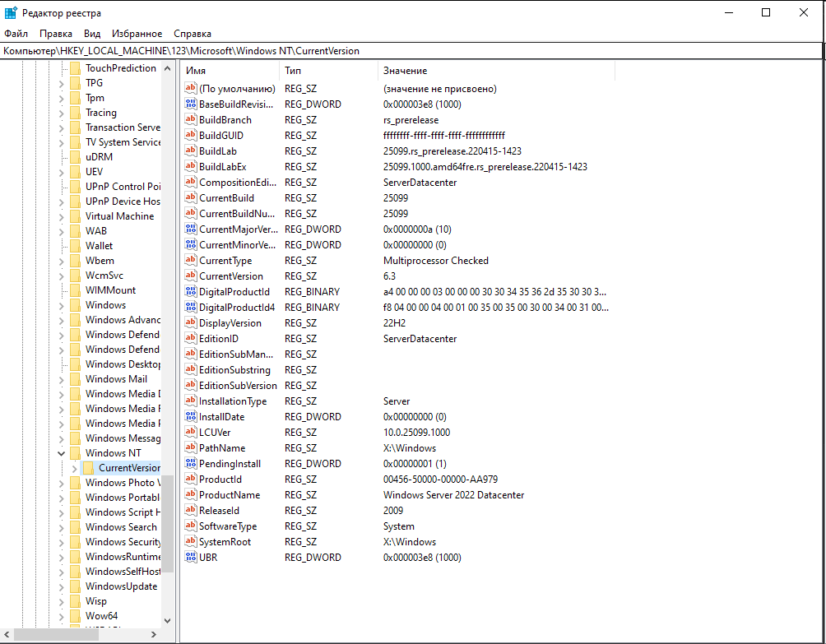
Task: Sort values by the Тип column header
Action: [325, 70]
